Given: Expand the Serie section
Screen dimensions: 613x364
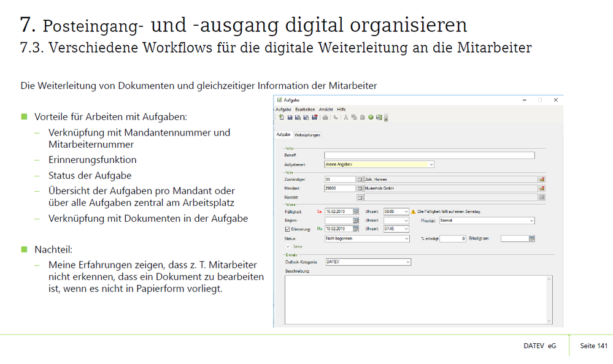Looking at the screenshot, I should click(x=288, y=246).
